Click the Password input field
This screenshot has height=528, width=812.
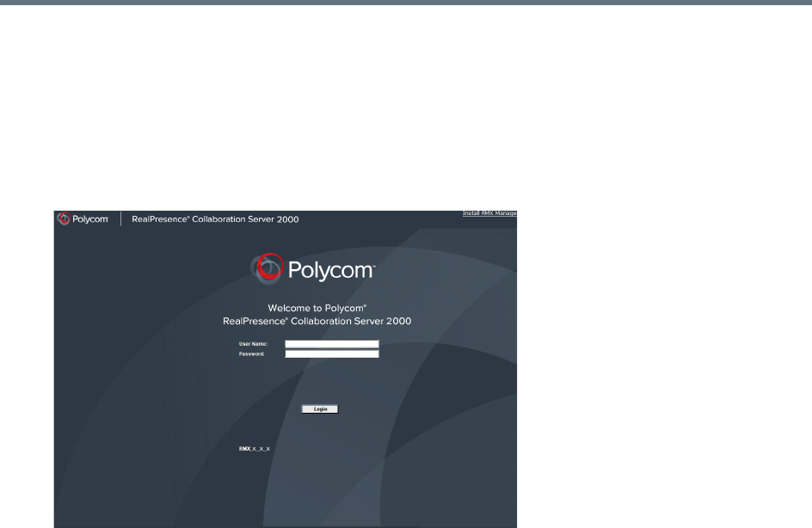point(332,354)
